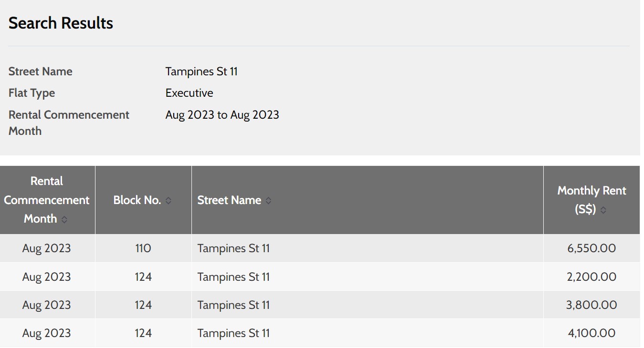This screenshot has height=348, width=644.
Task: Click the Street Name label in summary
Action: (41, 72)
